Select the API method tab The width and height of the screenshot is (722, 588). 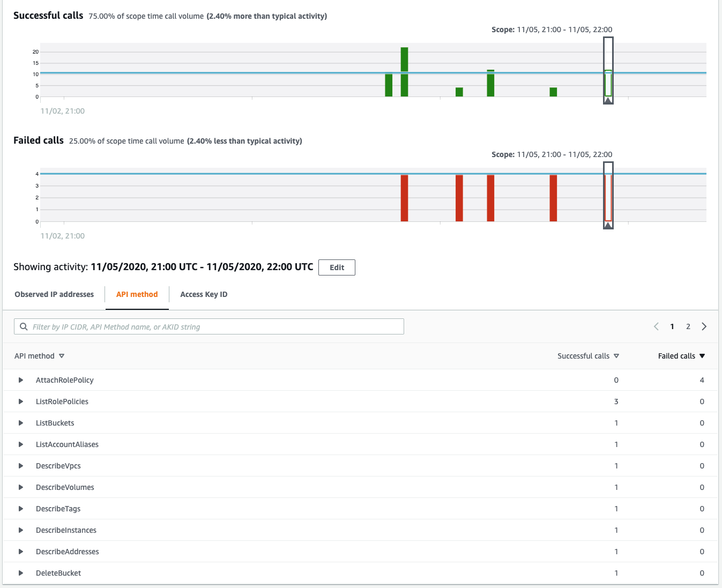coord(137,294)
